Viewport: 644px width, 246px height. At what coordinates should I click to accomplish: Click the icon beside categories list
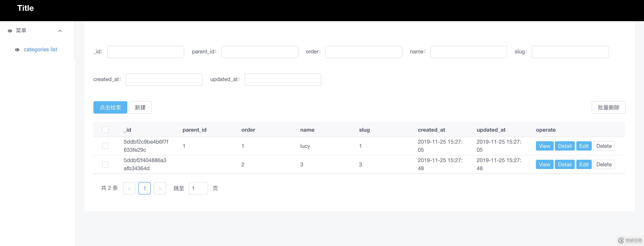17,49
